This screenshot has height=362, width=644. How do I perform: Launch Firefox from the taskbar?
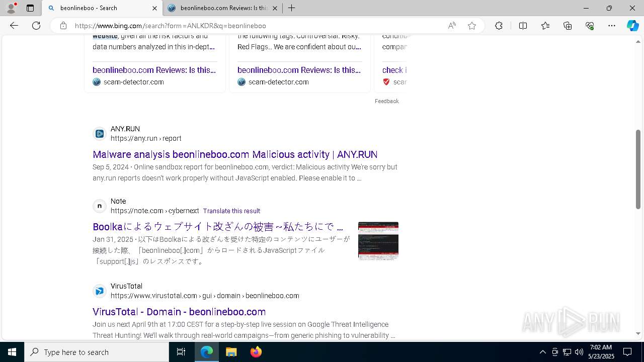(x=256, y=352)
